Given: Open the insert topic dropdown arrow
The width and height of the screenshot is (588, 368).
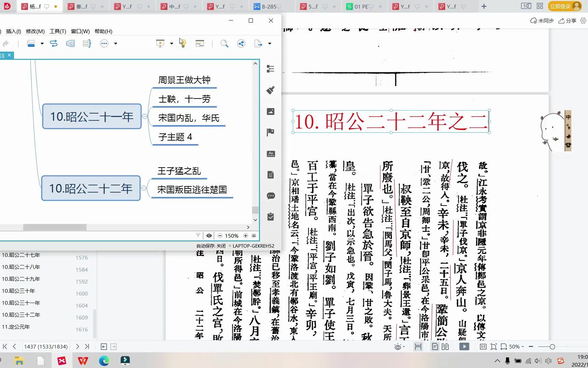Looking at the screenshot, I should (42, 43).
